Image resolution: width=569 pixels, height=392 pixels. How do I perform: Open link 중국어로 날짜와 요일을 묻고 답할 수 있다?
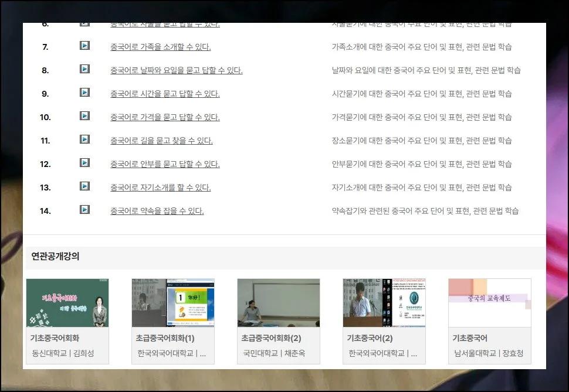[x=176, y=70]
